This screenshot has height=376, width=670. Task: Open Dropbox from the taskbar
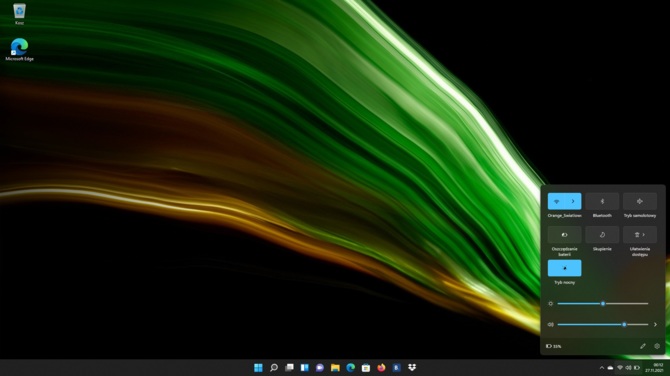412,367
